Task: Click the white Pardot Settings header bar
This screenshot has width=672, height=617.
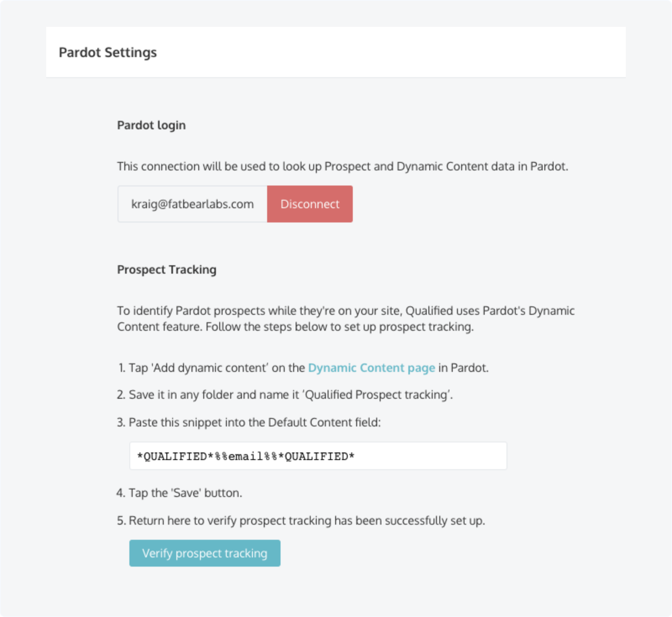Action: pyautogui.click(x=378, y=52)
